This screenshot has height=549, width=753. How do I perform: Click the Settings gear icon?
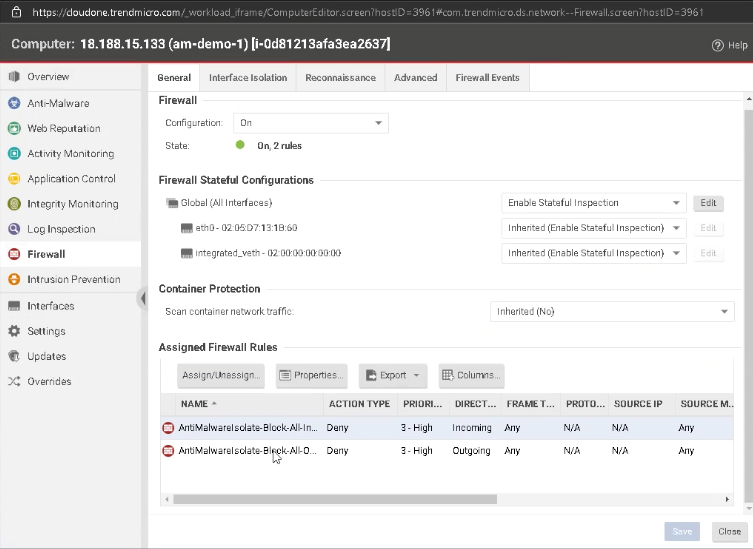(14, 331)
